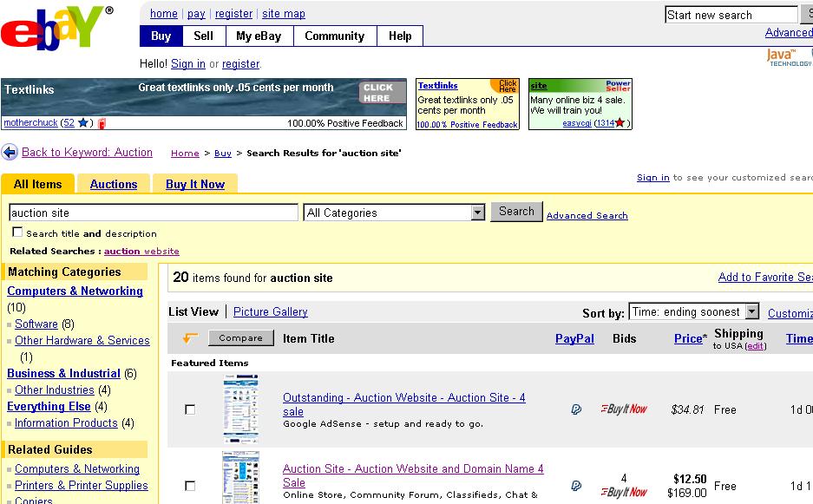Click Advanced Search link next to Search
The height and width of the screenshot is (504, 813).
point(587,215)
